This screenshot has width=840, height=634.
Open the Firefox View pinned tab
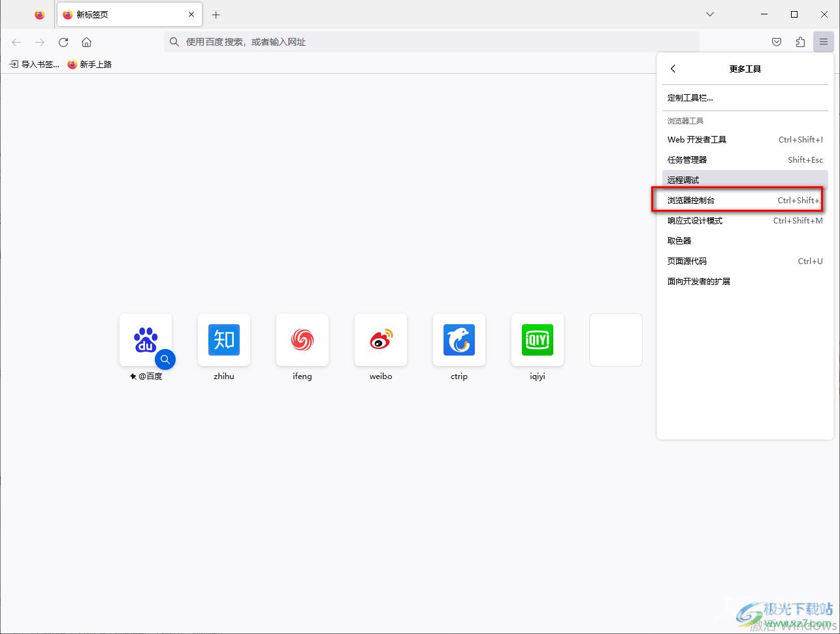point(40,14)
